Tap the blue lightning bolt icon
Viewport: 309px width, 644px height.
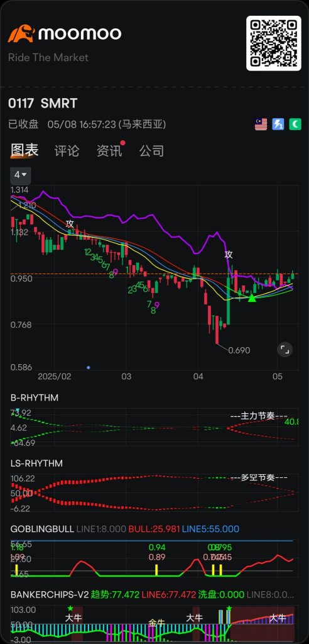278,124
